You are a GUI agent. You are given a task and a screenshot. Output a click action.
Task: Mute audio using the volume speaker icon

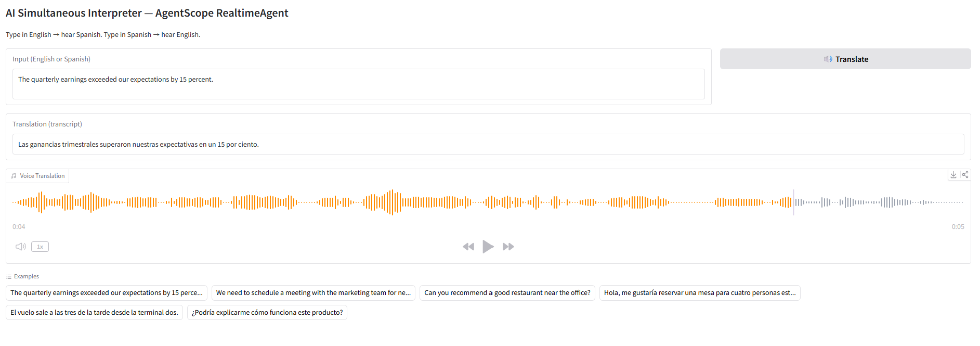[21, 247]
